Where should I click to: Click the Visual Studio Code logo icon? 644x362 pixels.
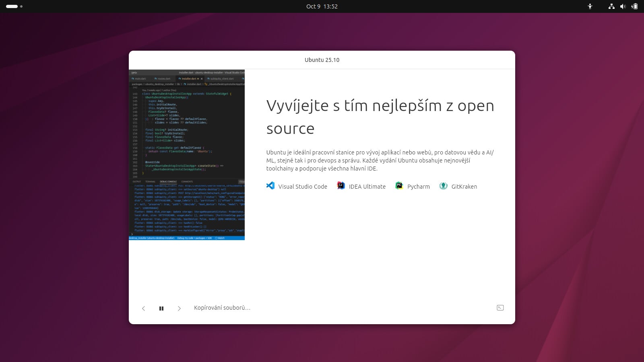click(x=270, y=186)
